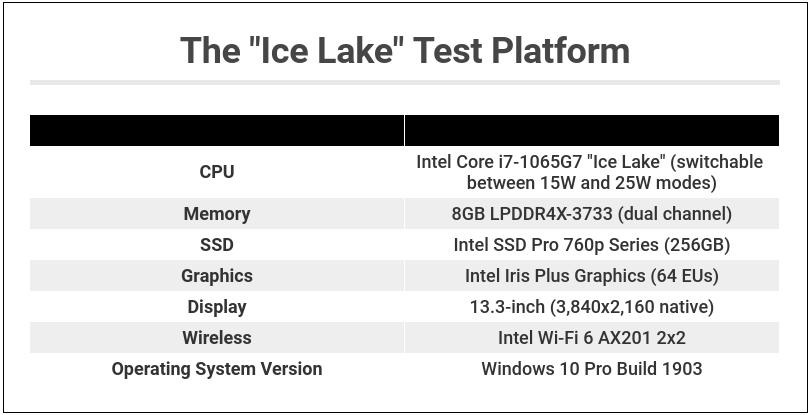This screenshot has width=810, height=415.
Task: Click the "between 15W and 25W modes" line
Action: click(591, 183)
